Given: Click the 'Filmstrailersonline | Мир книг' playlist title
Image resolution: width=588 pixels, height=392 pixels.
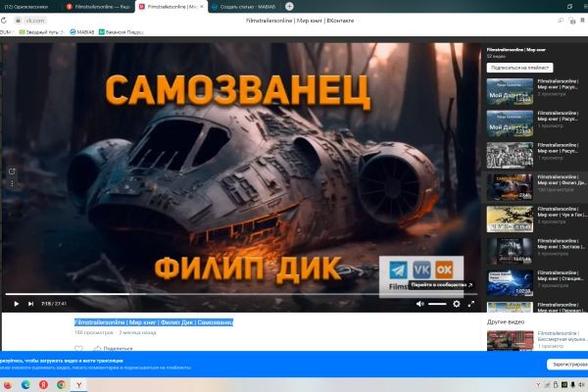Looking at the screenshot, I should (516, 50).
